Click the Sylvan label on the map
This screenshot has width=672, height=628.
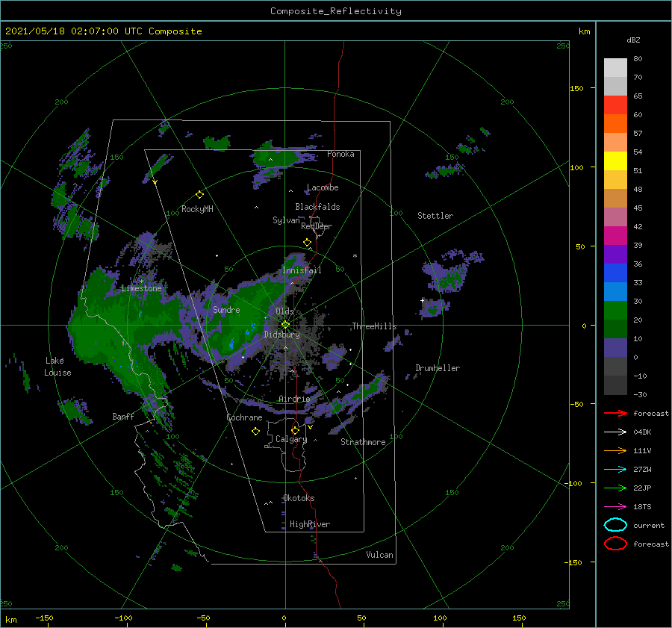(x=286, y=220)
